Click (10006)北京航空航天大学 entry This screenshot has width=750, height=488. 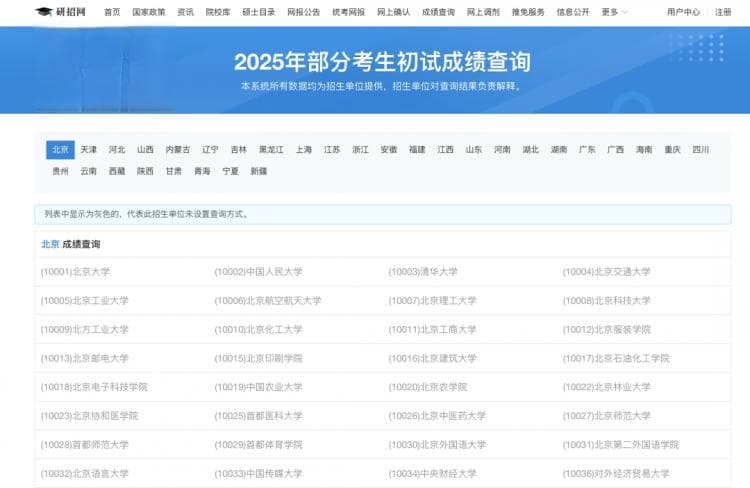tap(268, 300)
